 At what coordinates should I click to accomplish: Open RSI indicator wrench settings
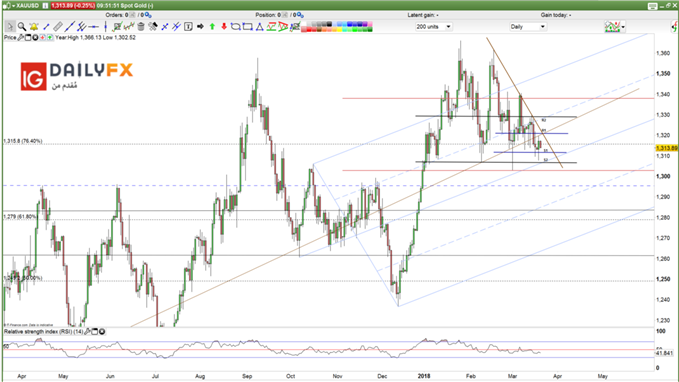[x=87, y=332]
